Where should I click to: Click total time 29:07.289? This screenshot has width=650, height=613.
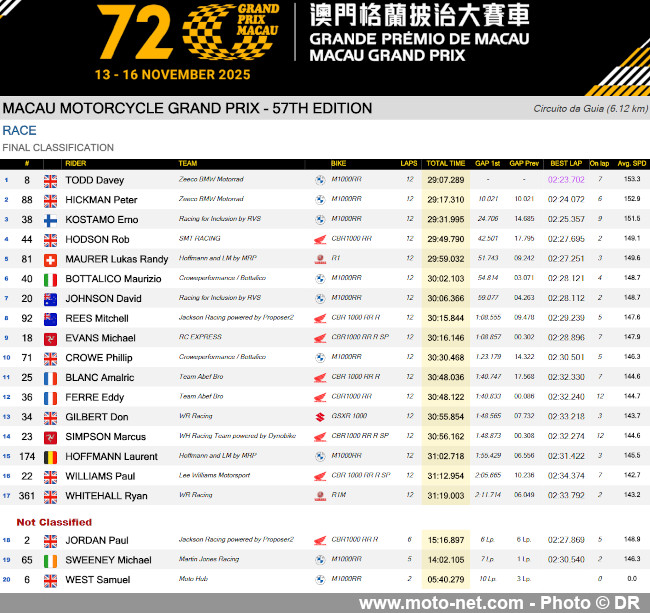(x=446, y=180)
